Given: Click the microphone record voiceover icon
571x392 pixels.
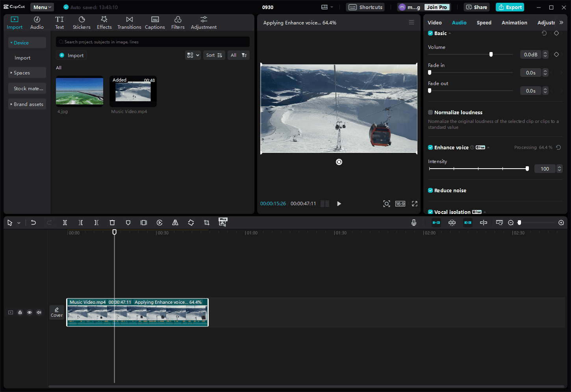Looking at the screenshot, I should point(414,223).
